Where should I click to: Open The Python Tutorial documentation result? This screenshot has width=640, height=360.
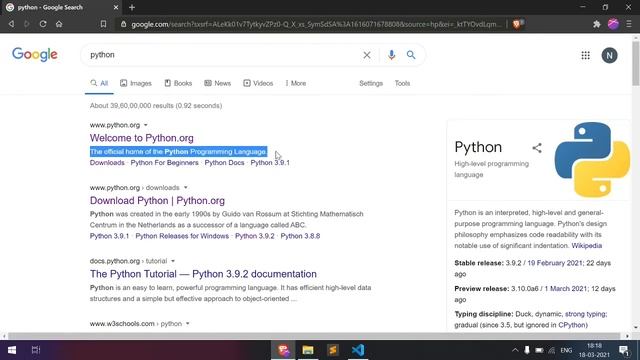pyautogui.click(x=203, y=274)
